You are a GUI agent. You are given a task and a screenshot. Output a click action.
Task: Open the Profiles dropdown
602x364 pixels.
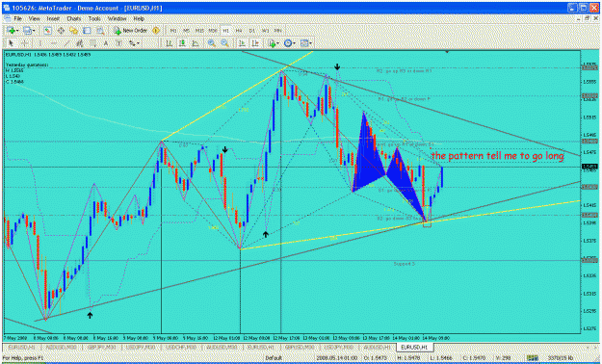point(29,31)
